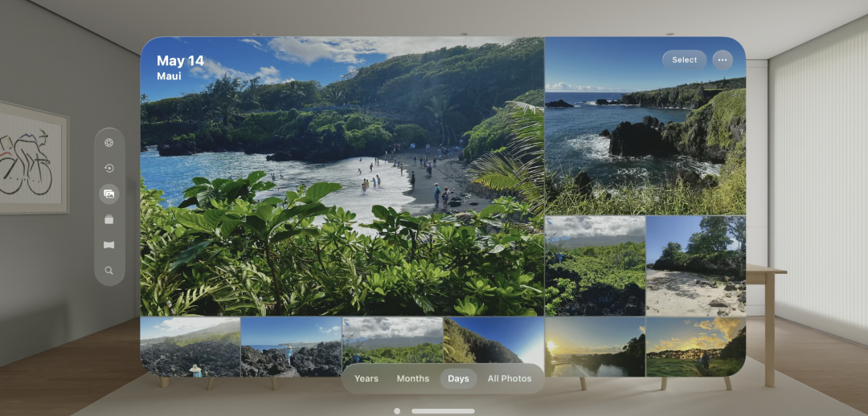The image size is (868, 416).
Task: Open the Memories tab in sidebar
Action: 109,168
